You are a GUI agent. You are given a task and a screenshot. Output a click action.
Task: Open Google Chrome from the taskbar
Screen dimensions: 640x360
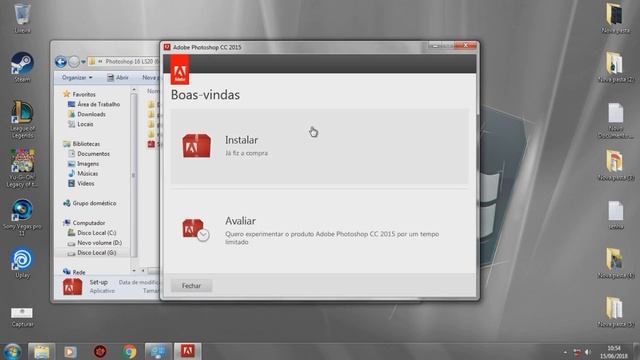pos(129,351)
